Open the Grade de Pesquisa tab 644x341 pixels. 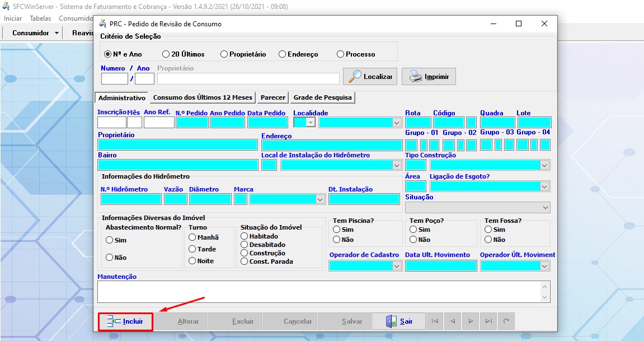click(x=323, y=97)
